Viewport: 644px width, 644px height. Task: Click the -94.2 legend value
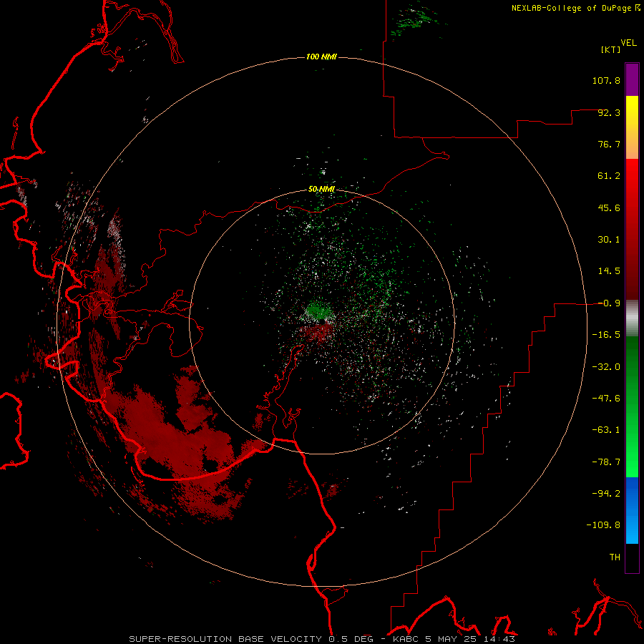606,494
